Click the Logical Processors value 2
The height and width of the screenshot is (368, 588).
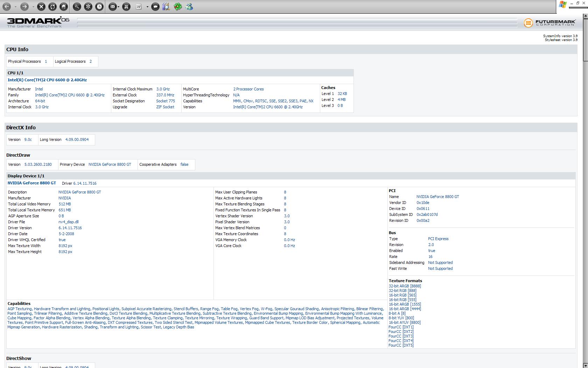click(91, 61)
